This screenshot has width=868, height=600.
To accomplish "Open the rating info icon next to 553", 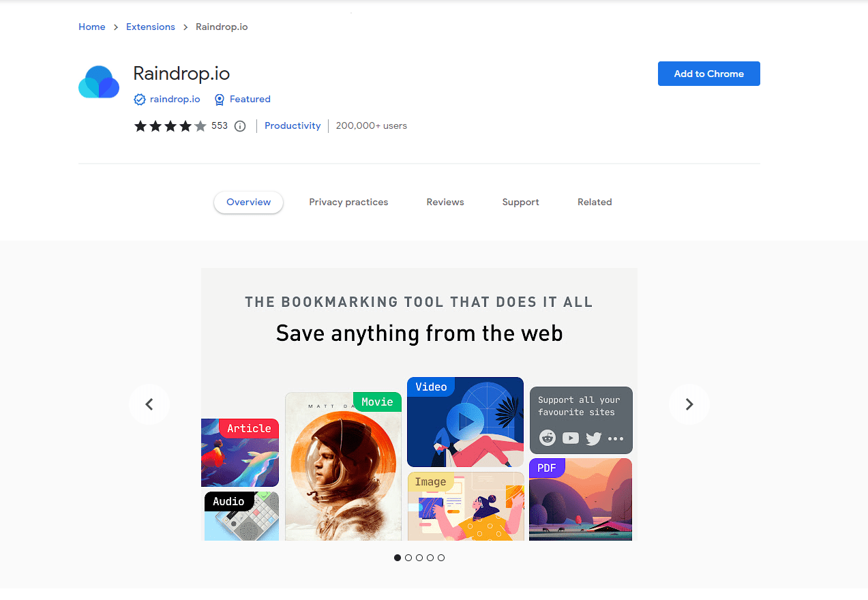I will click(239, 125).
